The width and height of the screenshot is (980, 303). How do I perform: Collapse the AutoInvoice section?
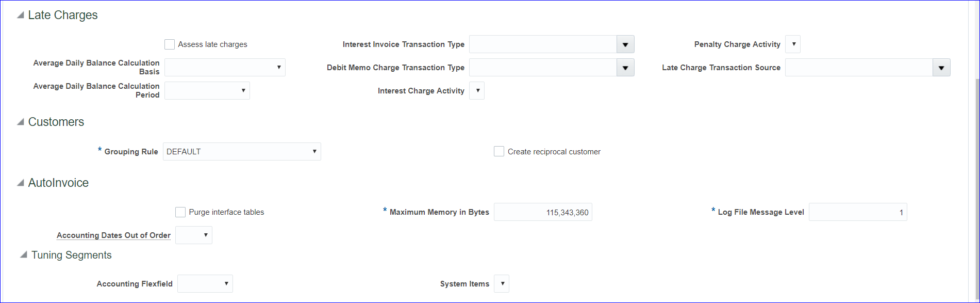coord(21,183)
